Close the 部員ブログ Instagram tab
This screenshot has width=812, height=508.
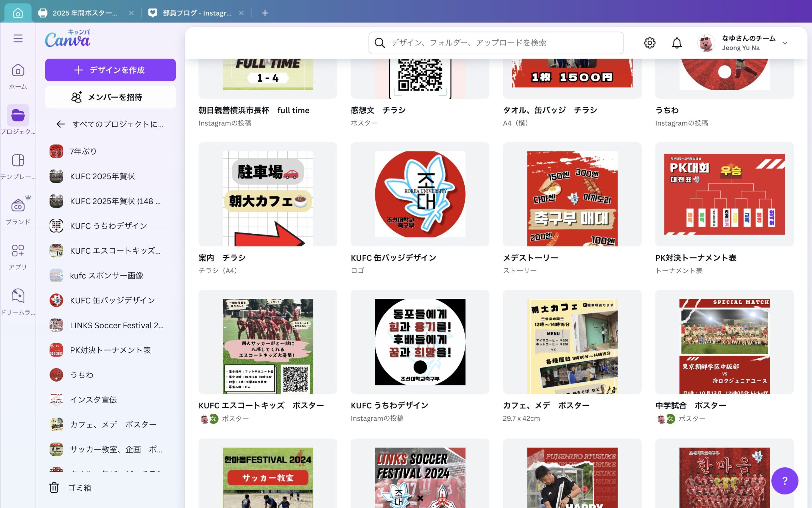coord(241,13)
